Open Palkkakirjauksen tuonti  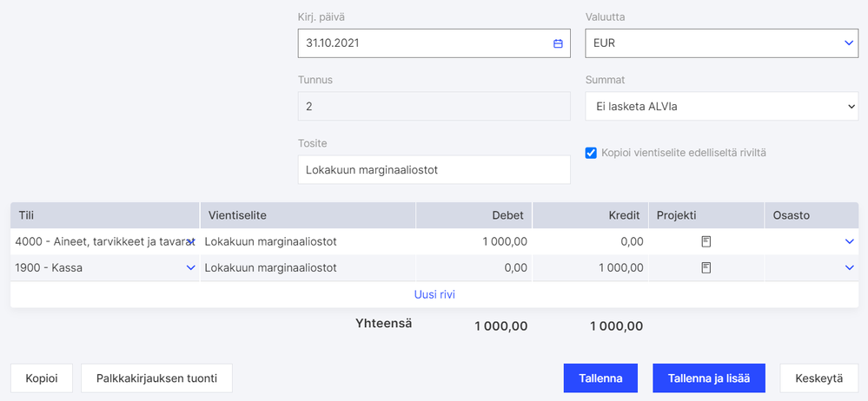(156, 378)
